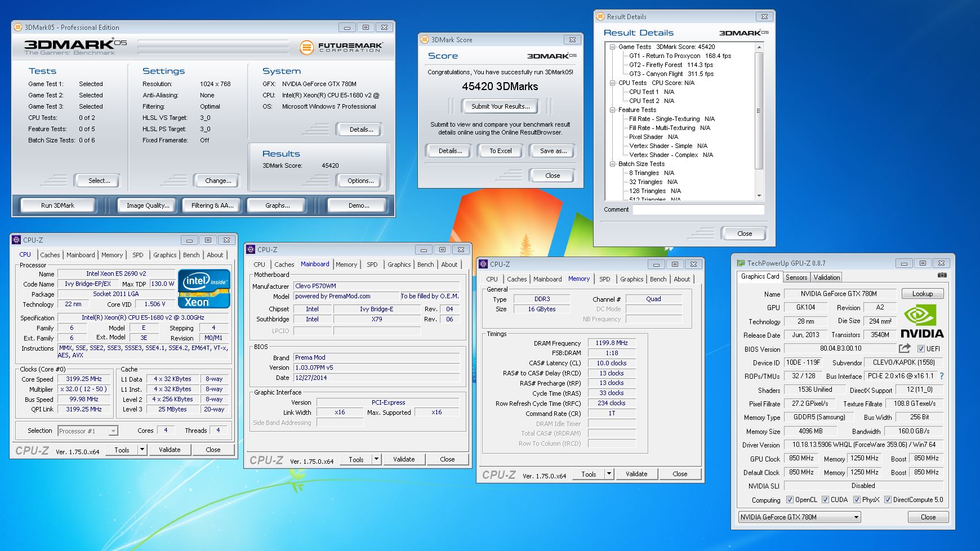Collapse the Game Tests tree node

(613, 47)
